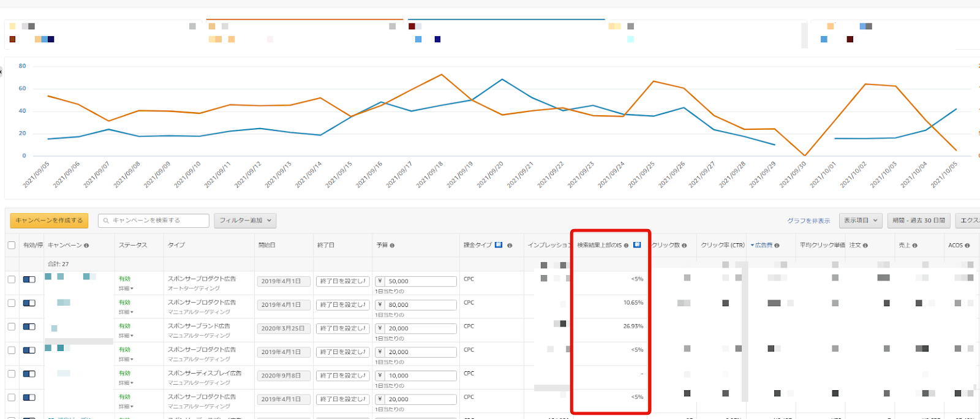Click blue badge icon next to 課金タイプ header
The image size is (980, 419).
499,245
